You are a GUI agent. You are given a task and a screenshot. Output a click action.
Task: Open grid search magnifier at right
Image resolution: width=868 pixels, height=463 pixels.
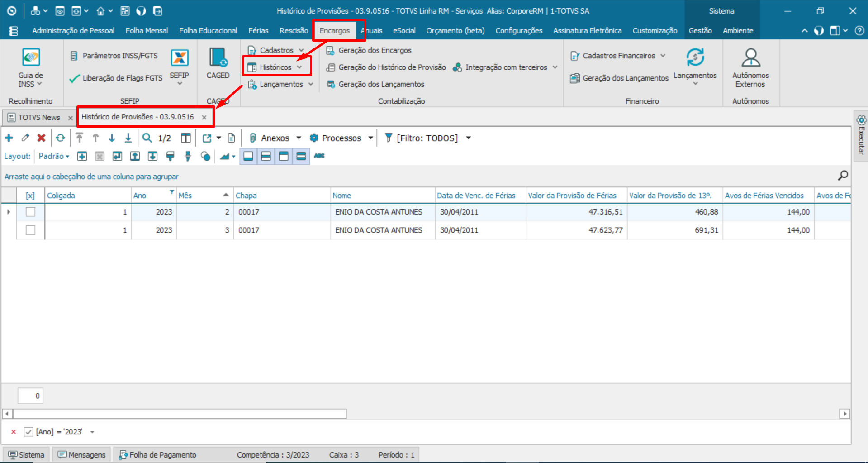(x=843, y=176)
